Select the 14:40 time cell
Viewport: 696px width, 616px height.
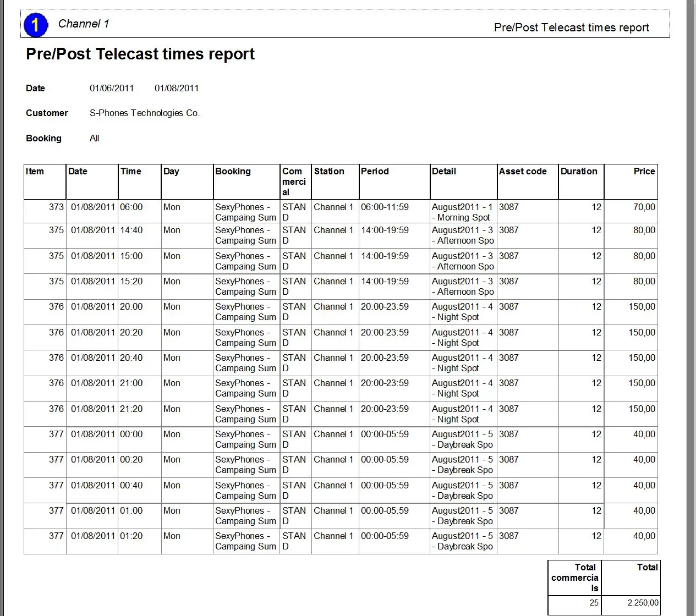pos(131,230)
